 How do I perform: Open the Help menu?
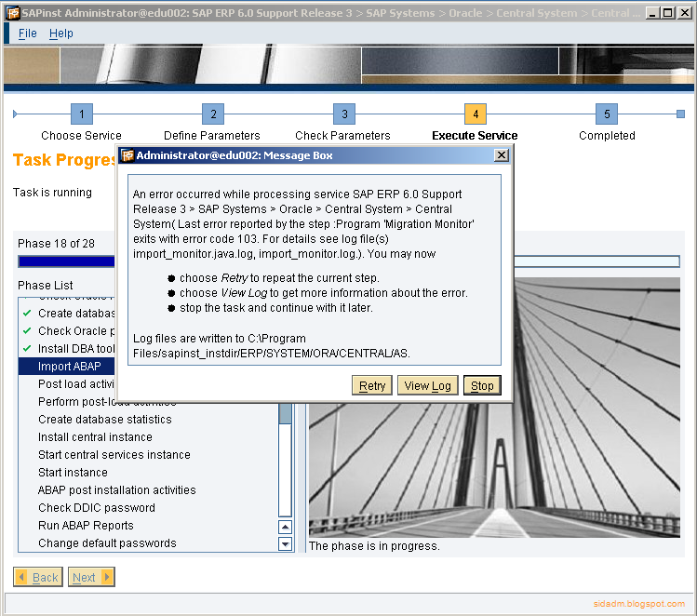(60, 33)
